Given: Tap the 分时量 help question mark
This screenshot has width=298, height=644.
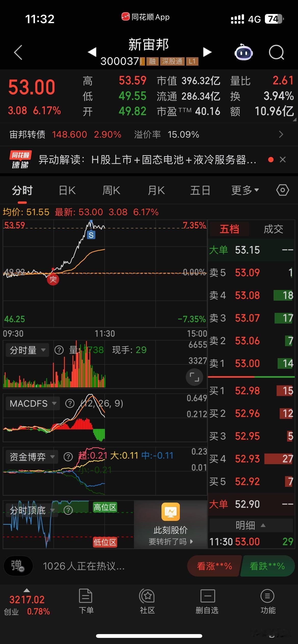Looking at the screenshot, I should [59, 350].
